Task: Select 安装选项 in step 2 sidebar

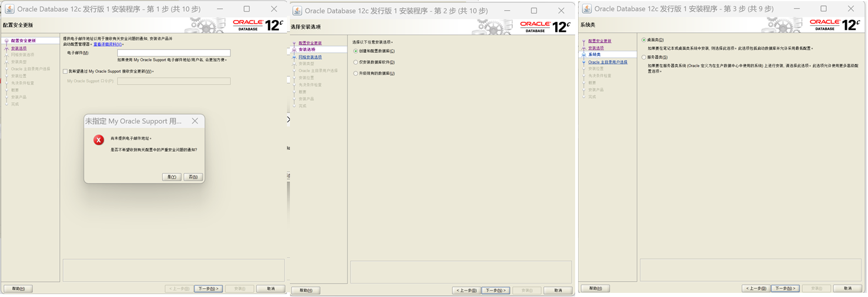Action: (307, 50)
